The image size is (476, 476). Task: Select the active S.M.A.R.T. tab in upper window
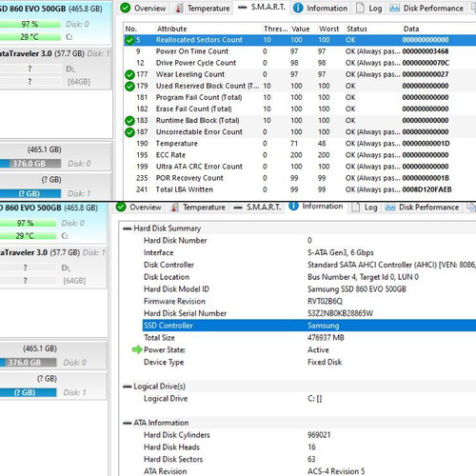tap(262, 8)
